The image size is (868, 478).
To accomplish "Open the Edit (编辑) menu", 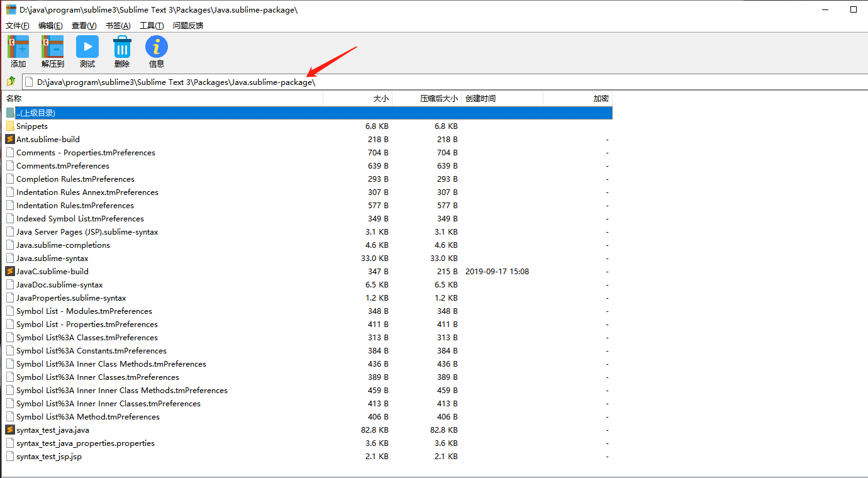I will 50,26.
